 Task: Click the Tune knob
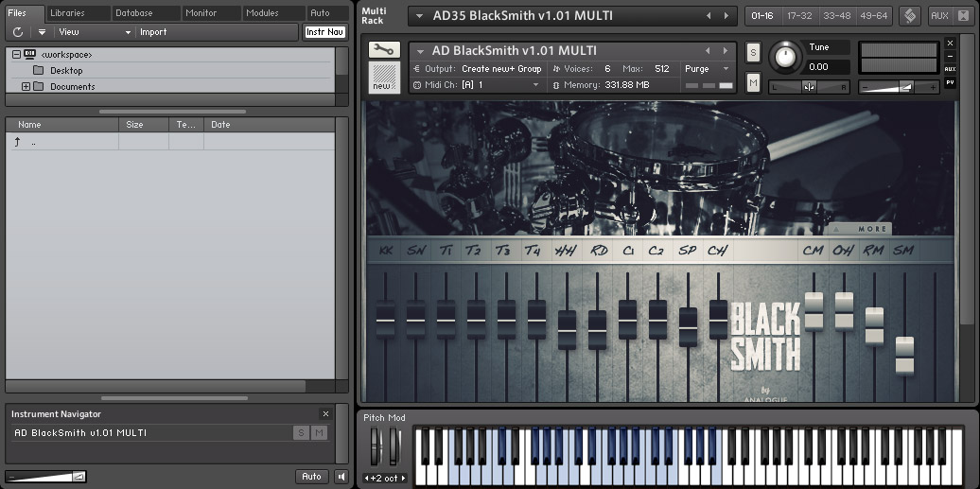784,58
